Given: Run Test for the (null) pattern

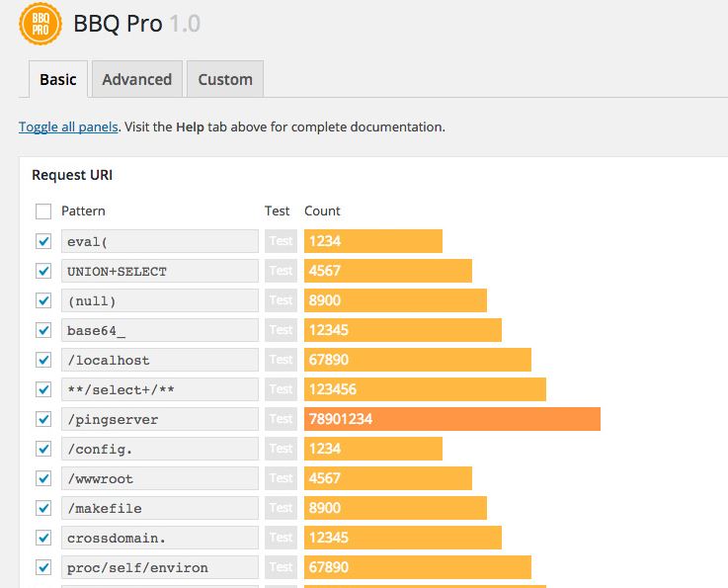Looking at the screenshot, I should pos(281,300).
